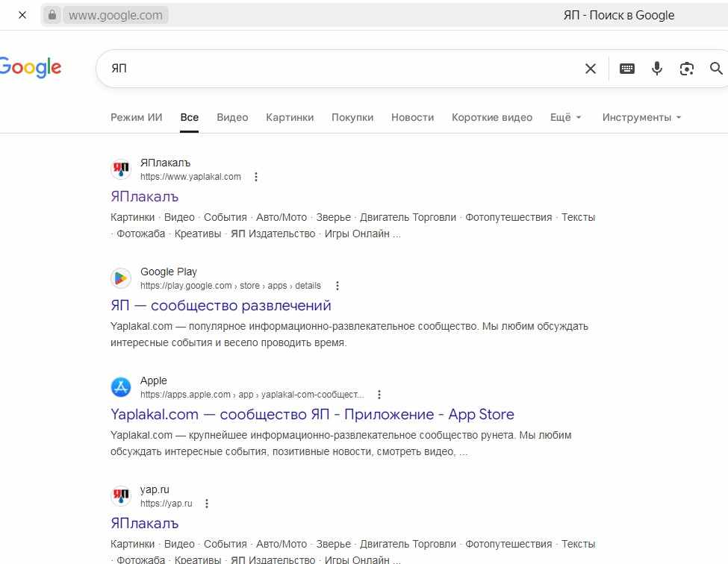Expand the Ещё dropdown

[565, 117]
